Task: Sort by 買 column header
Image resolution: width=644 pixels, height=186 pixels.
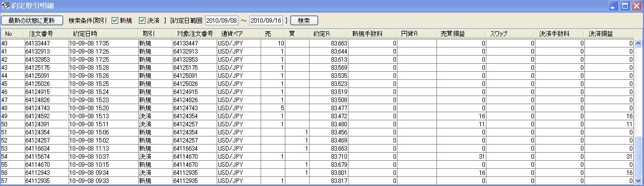Action: [x=298, y=34]
